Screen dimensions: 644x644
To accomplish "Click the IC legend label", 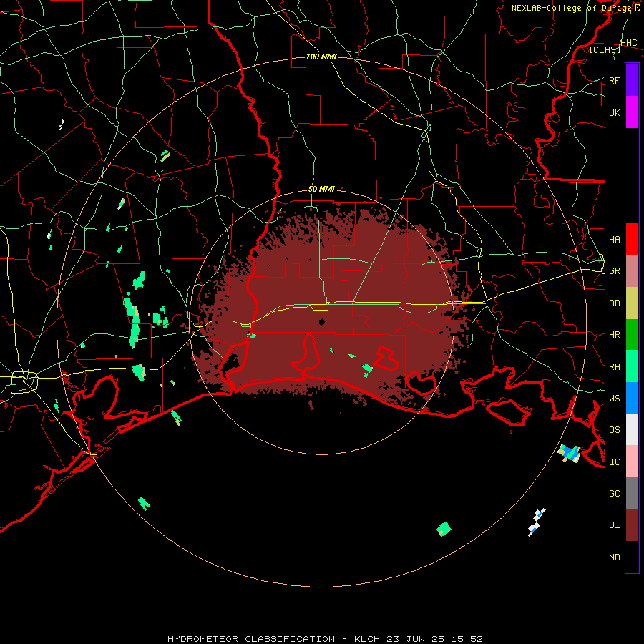I will (615, 462).
